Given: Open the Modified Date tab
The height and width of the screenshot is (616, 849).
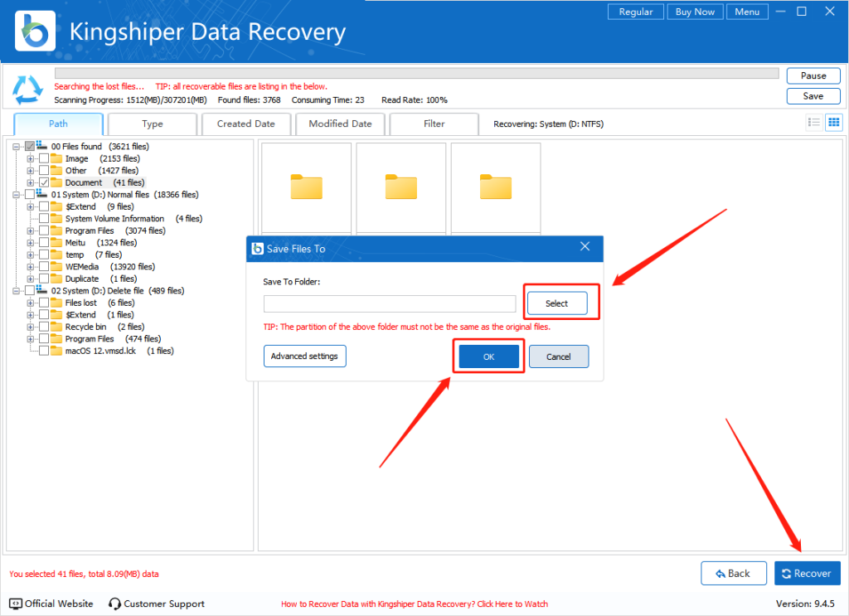Looking at the screenshot, I should 340,124.
